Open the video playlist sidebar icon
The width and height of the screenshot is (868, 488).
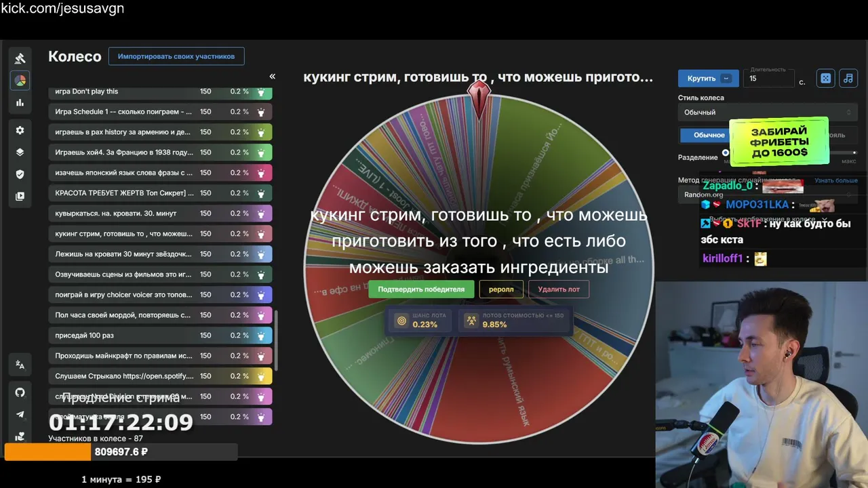click(20, 197)
